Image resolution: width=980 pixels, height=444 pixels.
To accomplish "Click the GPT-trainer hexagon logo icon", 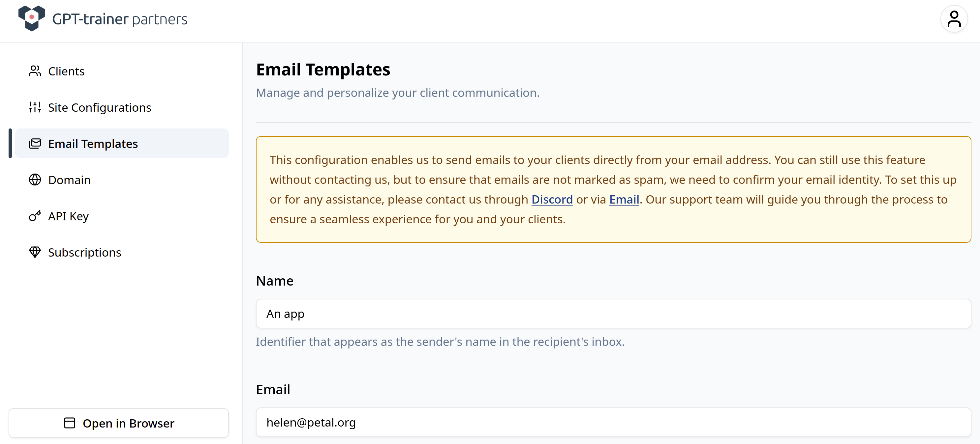I will pos(32,18).
